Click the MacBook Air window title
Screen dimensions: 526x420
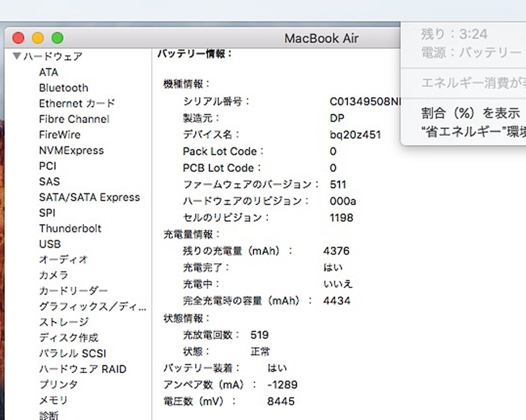pos(321,38)
